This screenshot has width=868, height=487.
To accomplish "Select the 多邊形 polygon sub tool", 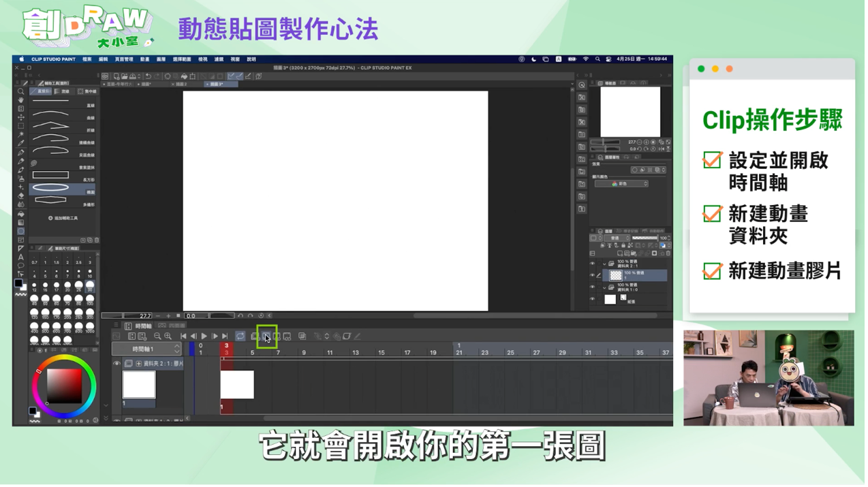I will [x=62, y=202].
